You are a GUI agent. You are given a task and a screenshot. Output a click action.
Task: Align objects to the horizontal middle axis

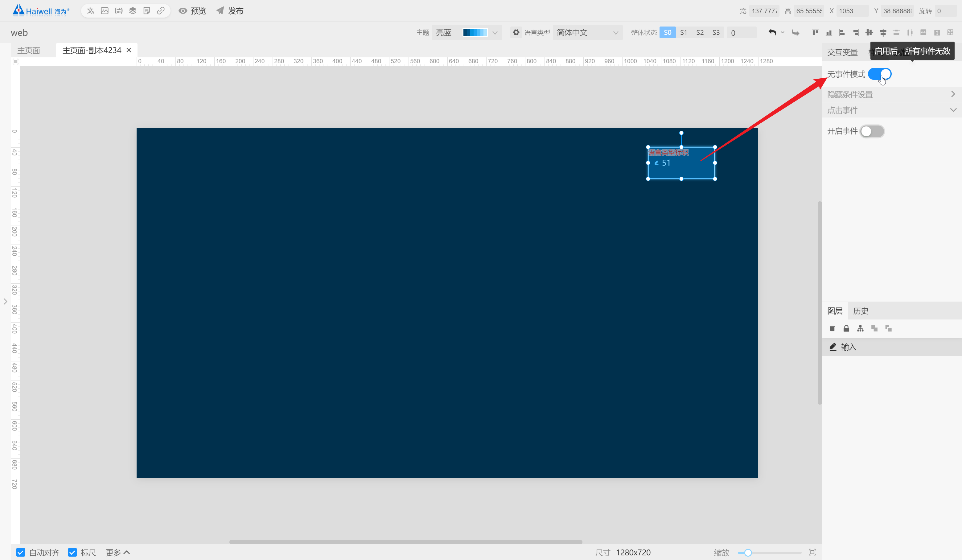click(x=869, y=32)
